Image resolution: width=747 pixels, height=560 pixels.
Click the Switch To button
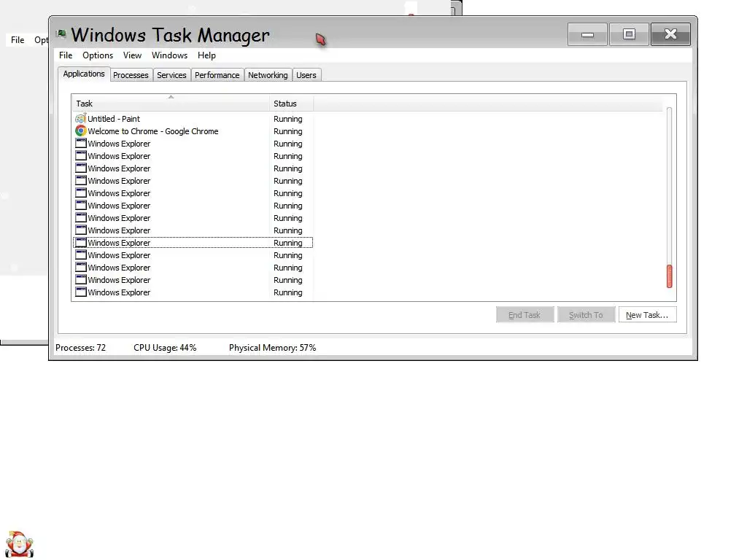(x=586, y=315)
